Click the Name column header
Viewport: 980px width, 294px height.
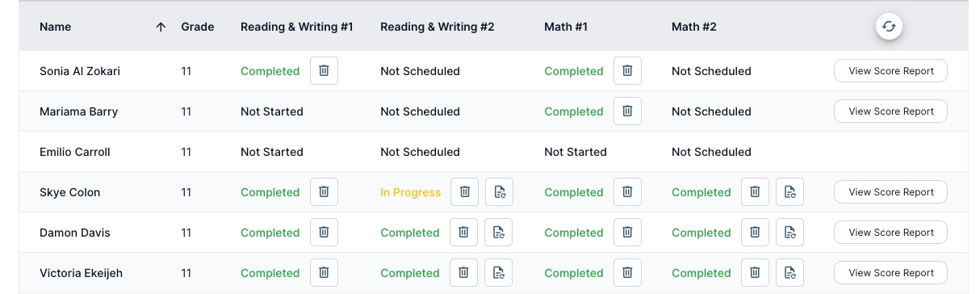[x=55, y=27]
